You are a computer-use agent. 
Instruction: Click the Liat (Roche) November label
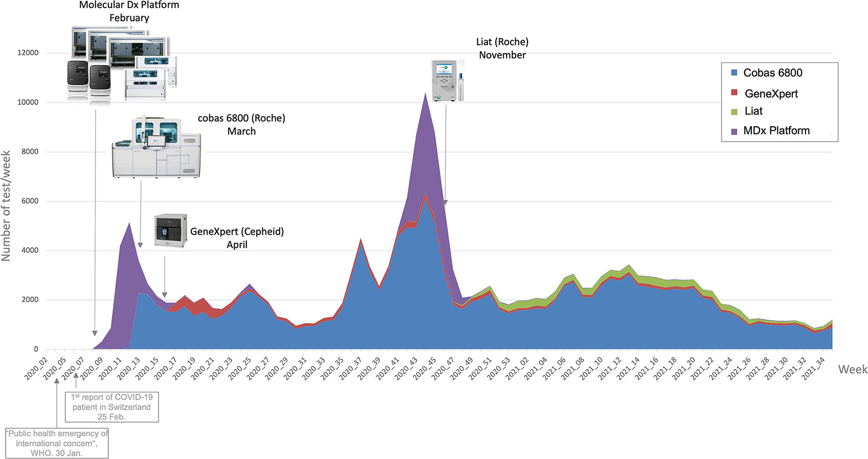coord(502,48)
